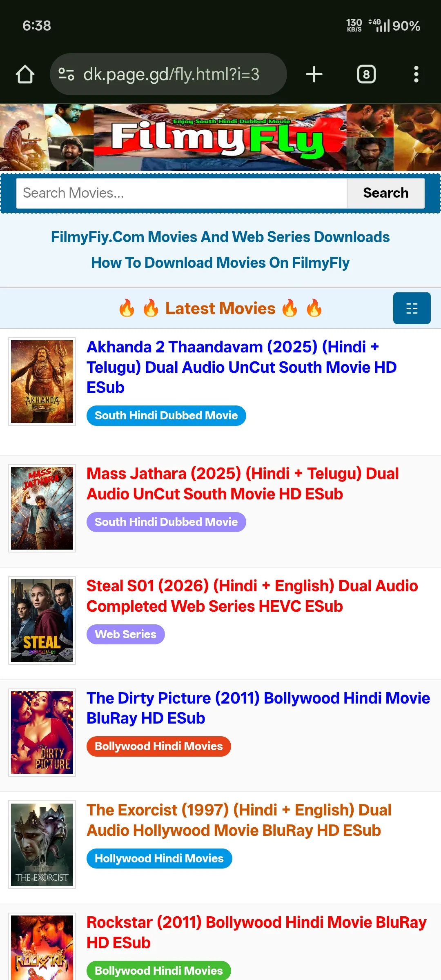
Task: Open the browser three-dot menu
Action: [416, 74]
